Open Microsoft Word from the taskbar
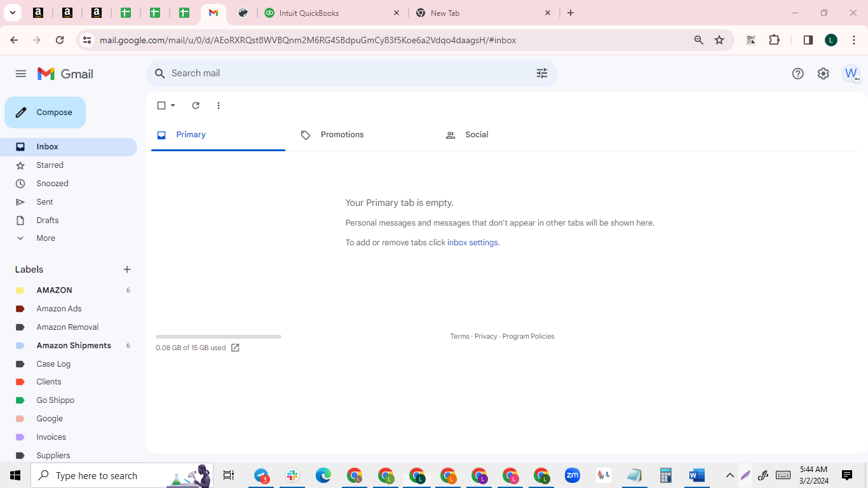Screen dimensions: 868x488 click(697, 475)
